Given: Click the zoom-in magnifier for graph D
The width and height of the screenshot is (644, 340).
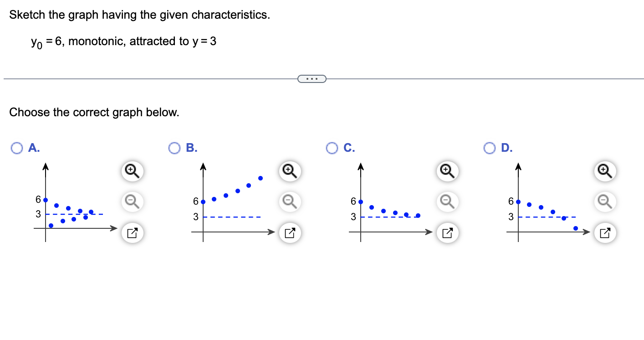Looking at the screenshot, I should point(604,171).
